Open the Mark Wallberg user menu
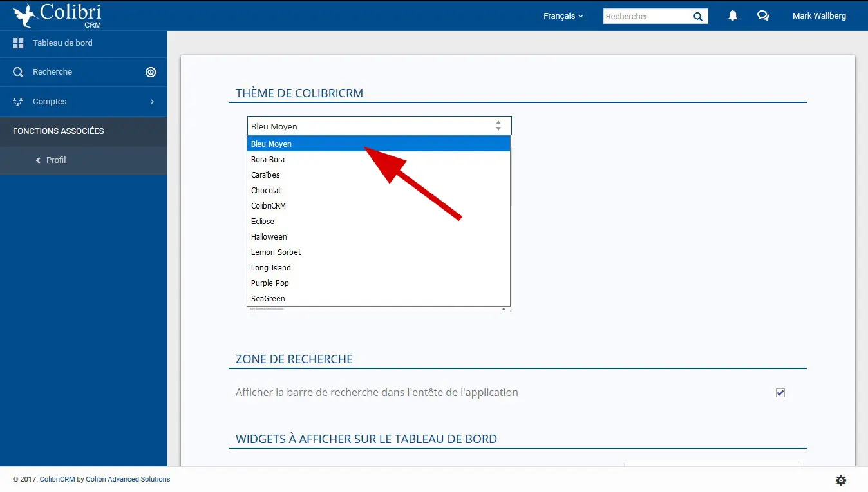The height and width of the screenshot is (492, 868). pos(819,16)
